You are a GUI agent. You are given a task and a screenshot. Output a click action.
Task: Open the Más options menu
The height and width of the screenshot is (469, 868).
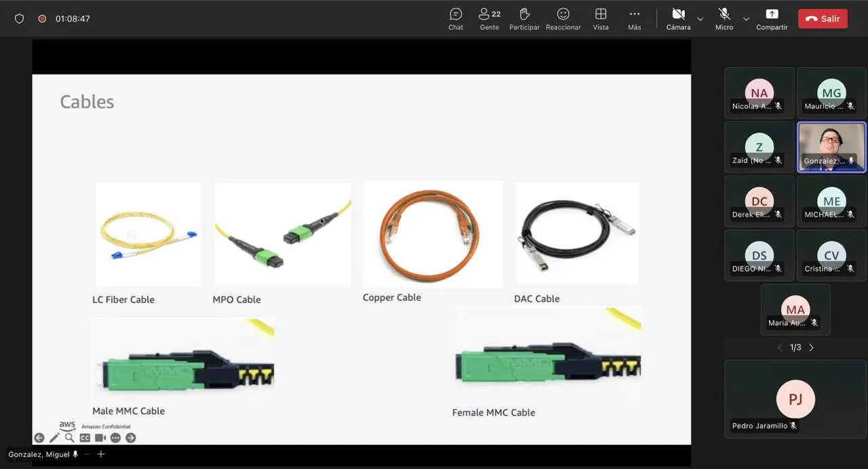pos(634,18)
